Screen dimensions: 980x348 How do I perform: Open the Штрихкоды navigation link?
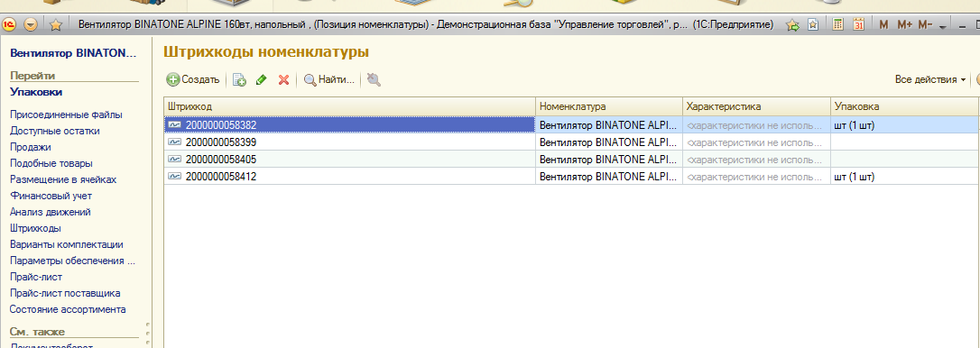35,229
